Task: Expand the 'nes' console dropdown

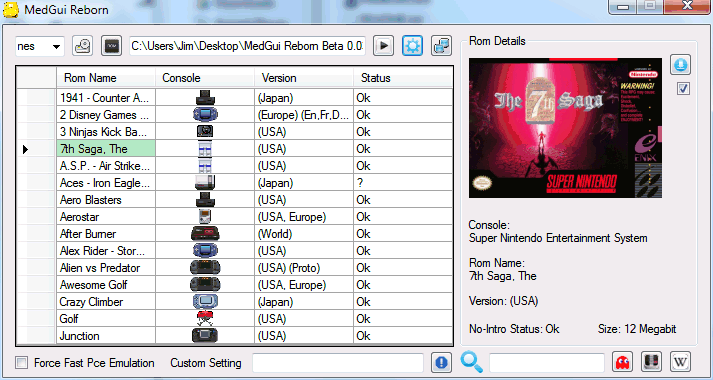Action: pos(40,46)
